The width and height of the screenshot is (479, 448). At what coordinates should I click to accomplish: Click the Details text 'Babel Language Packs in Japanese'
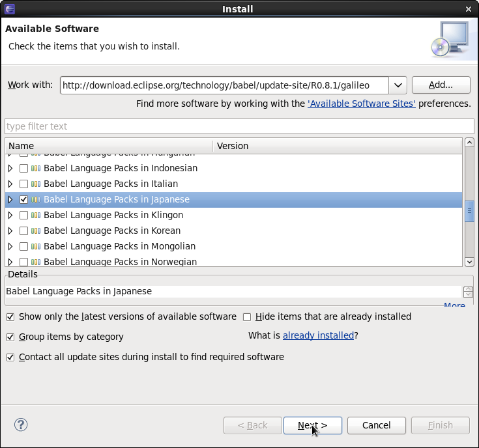pos(79,291)
